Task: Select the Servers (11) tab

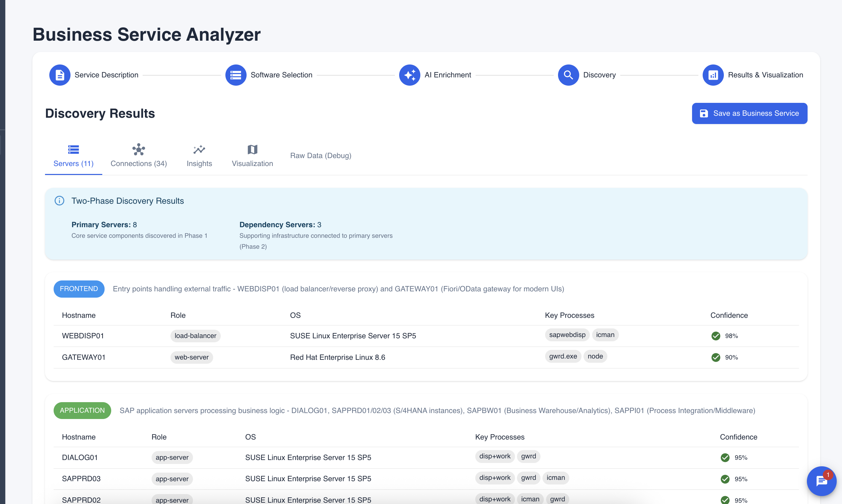Action: point(73,156)
